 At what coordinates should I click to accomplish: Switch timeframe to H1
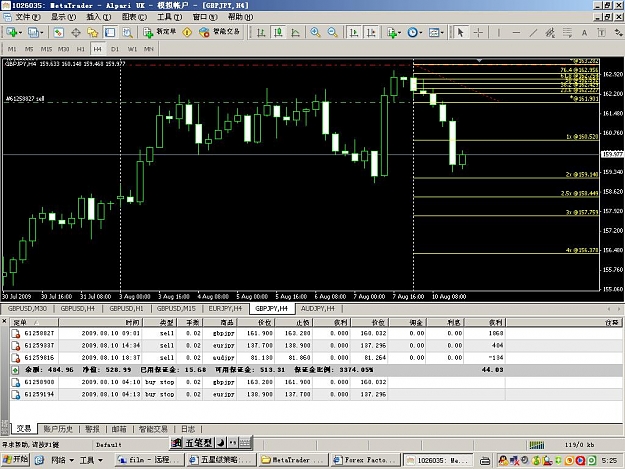point(81,49)
